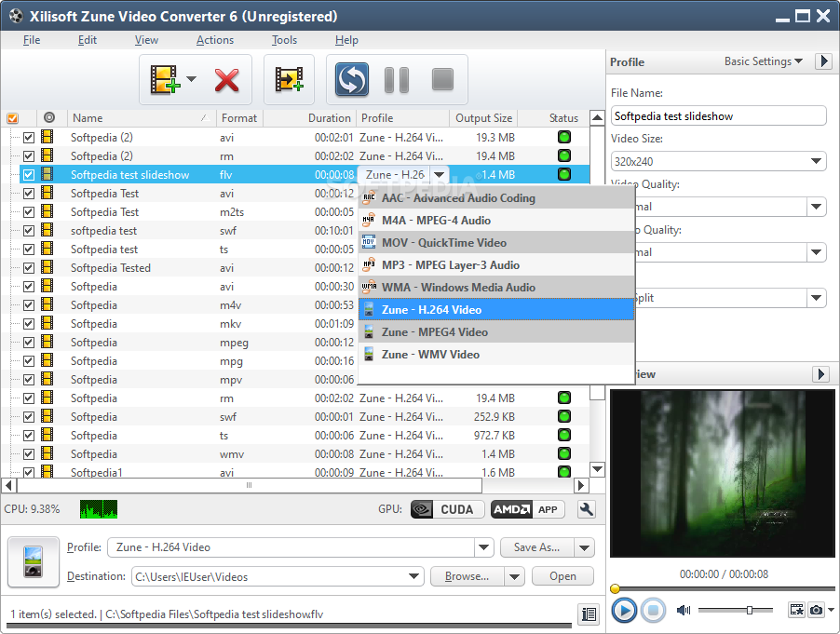840x634 pixels.
Task: Click the CPU usage graph
Action: coord(99,509)
